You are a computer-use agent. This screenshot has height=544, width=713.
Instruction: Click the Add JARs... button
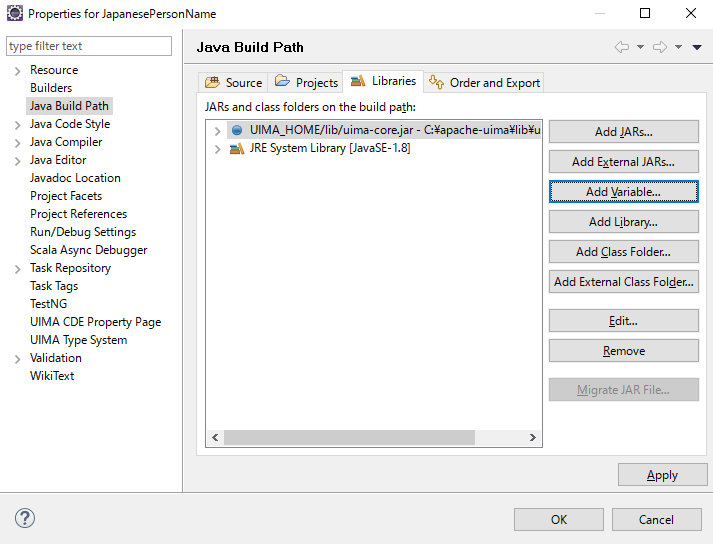pyautogui.click(x=623, y=131)
